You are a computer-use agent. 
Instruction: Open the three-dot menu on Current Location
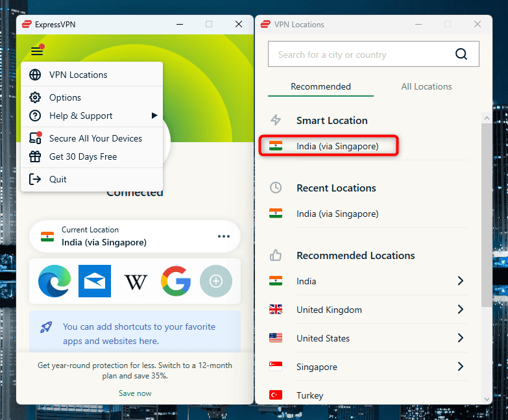point(224,236)
